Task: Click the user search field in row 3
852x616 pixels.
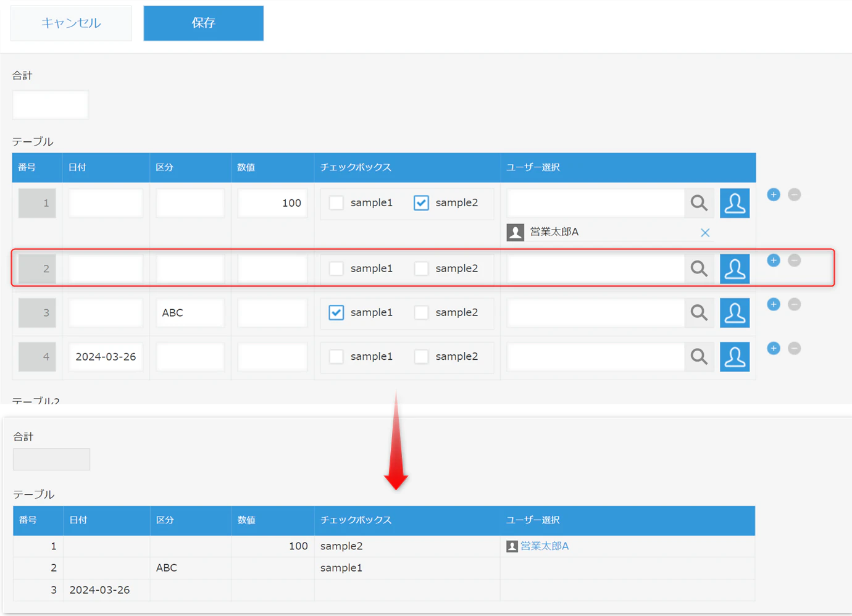Action: (x=596, y=313)
